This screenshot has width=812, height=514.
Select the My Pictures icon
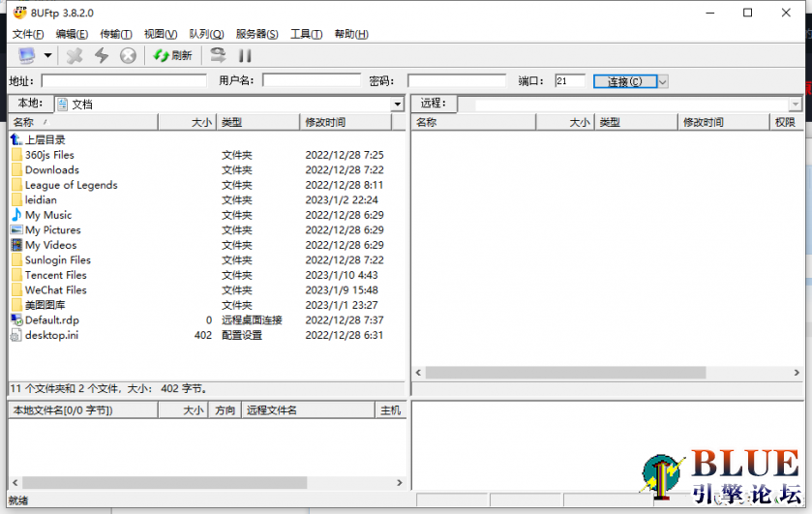tap(16, 229)
